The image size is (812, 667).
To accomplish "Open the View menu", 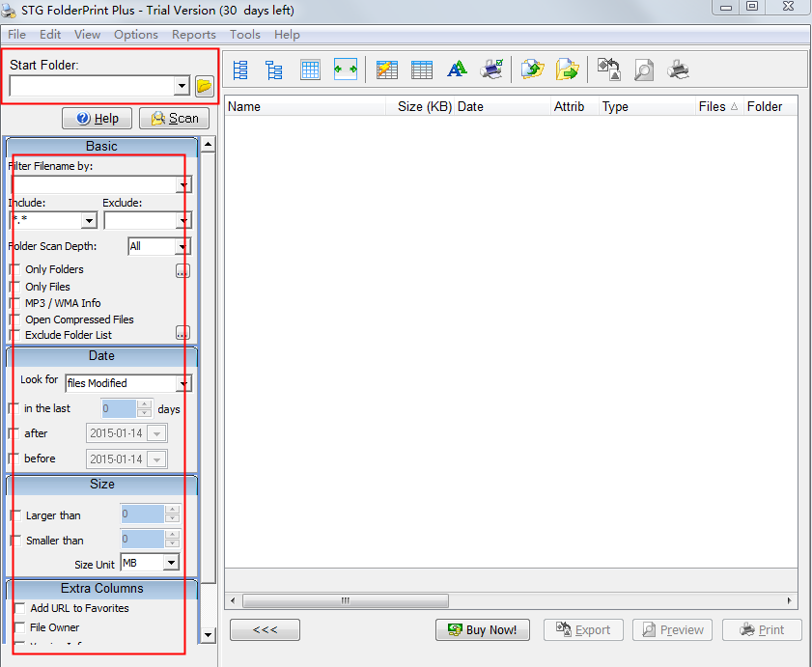I will point(87,35).
